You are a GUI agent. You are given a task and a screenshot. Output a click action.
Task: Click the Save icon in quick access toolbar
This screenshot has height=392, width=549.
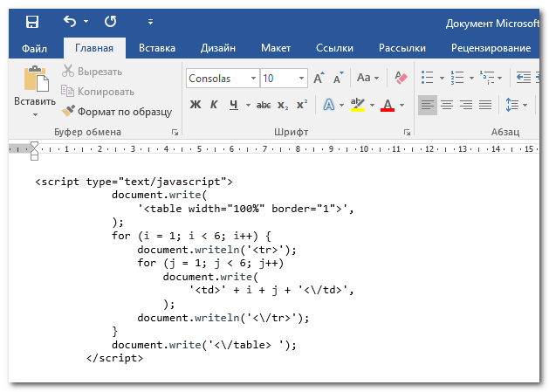point(32,22)
